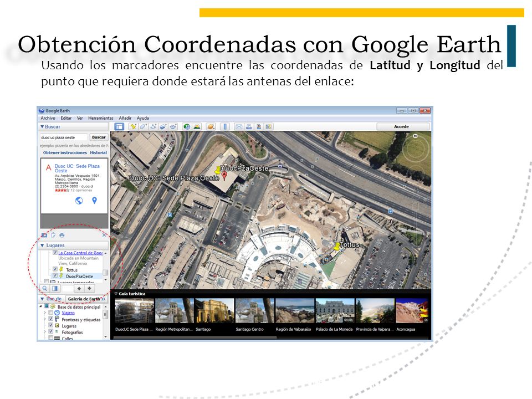The image size is (532, 399).
Task: Open the Herramientas menu
Action: coord(101,118)
